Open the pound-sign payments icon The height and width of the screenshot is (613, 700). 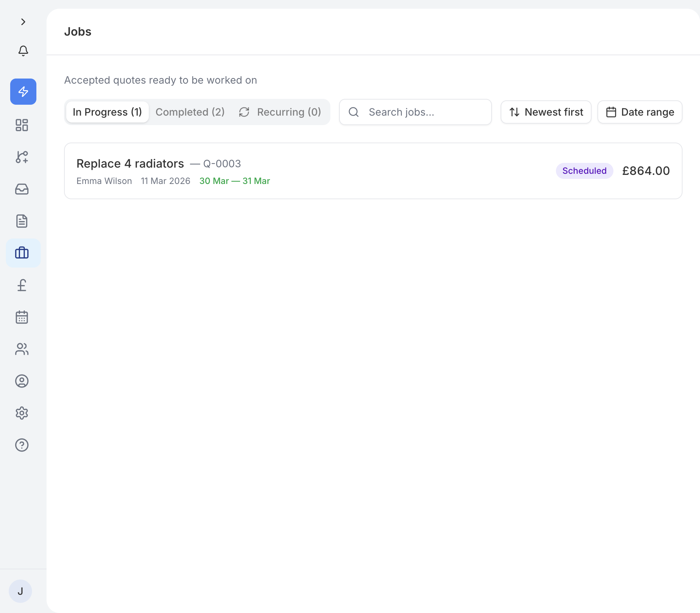coord(21,285)
